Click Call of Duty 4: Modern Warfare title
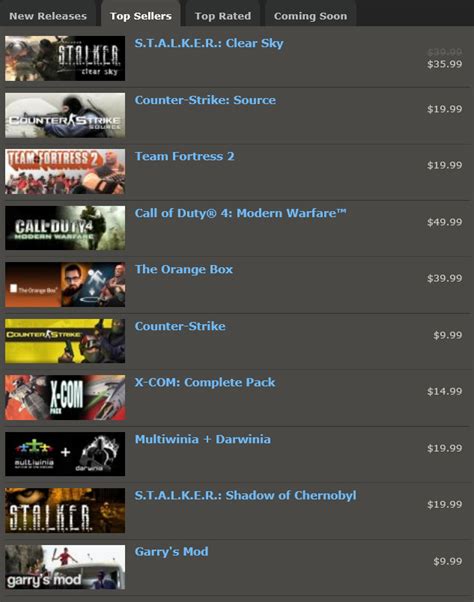474x602 pixels. click(240, 213)
